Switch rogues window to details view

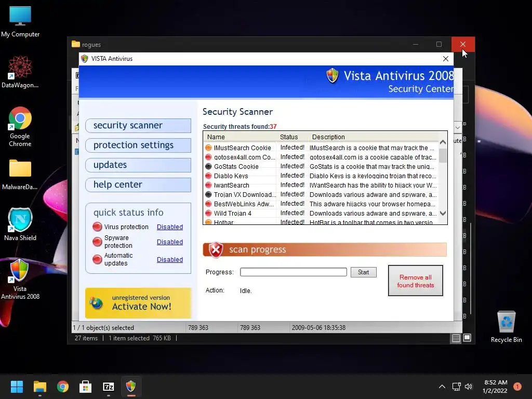456,338
